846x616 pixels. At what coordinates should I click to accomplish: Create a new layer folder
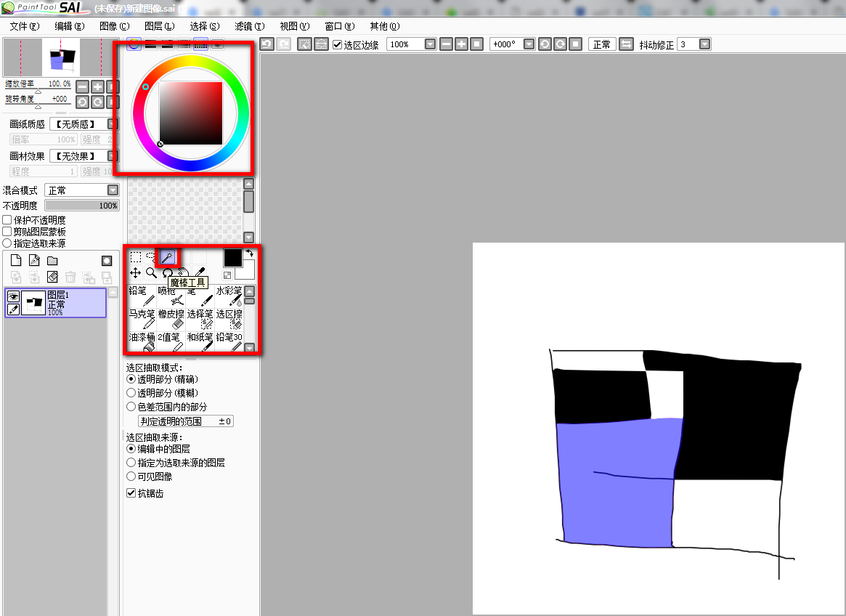(x=52, y=261)
